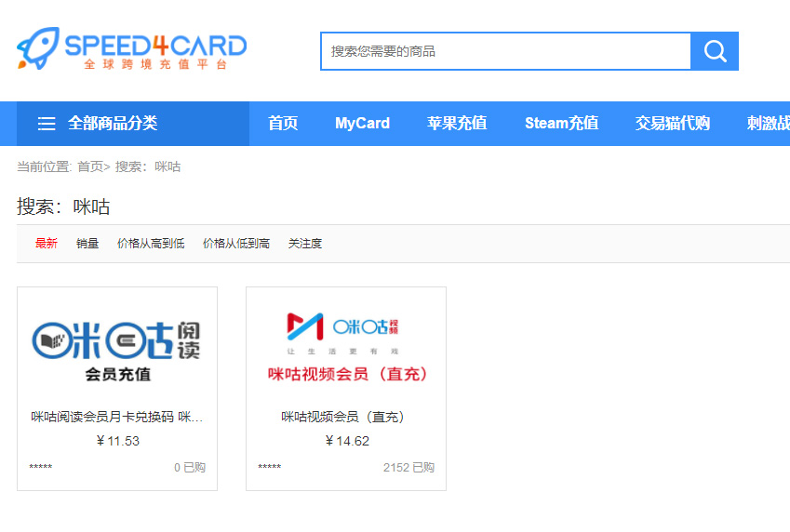Click the 咪咕阅读会员月卡兑换码 product title

coord(117,417)
